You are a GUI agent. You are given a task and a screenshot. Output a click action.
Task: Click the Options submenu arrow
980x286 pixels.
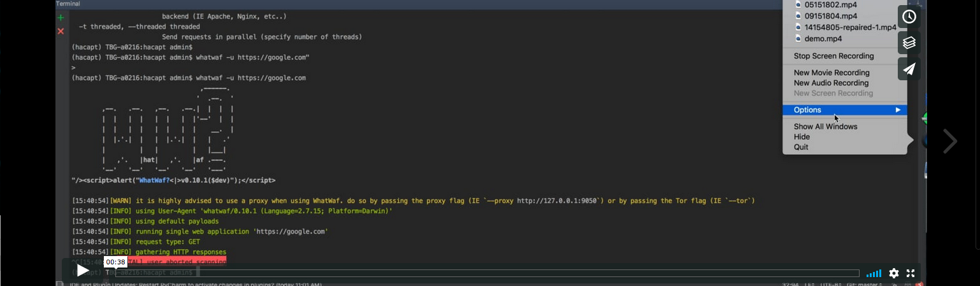(x=898, y=110)
